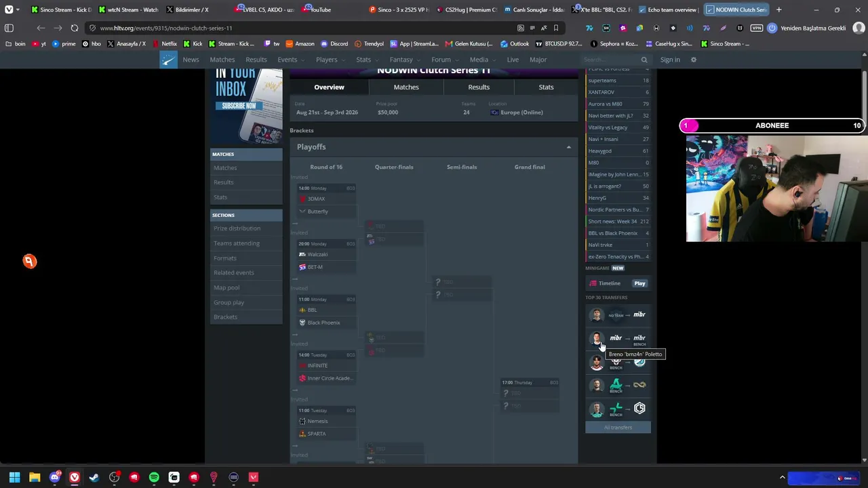Open the Outlook bookmark
Image resolution: width=868 pixels, height=488 pixels.
(515, 43)
